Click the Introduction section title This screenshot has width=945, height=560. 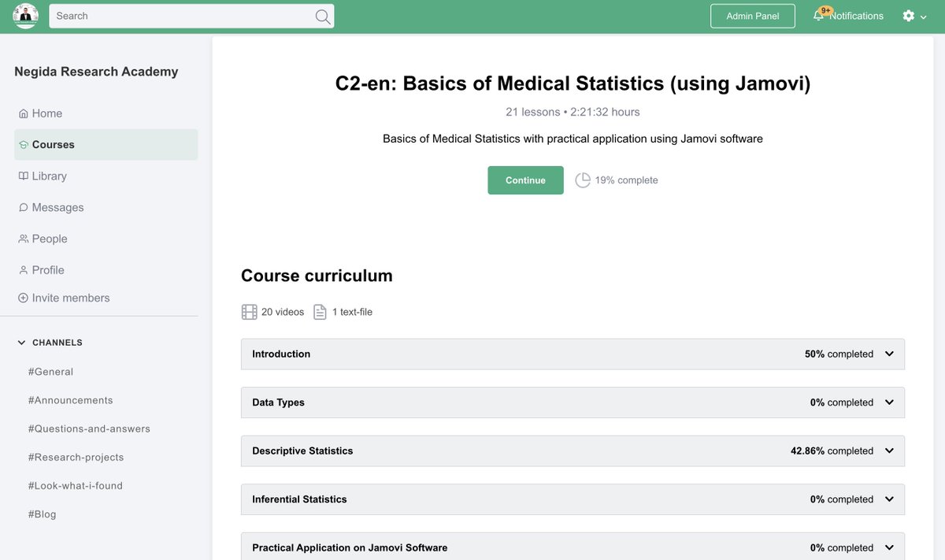tap(281, 354)
